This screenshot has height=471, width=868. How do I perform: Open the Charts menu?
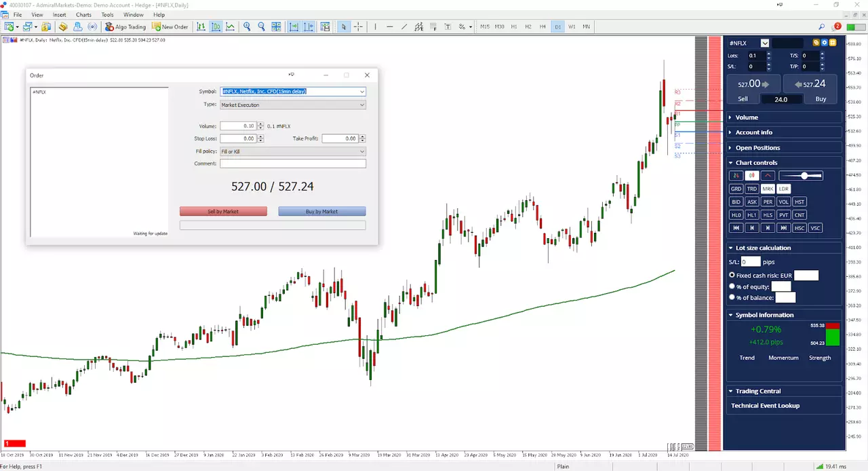pyautogui.click(x=83, y=14)
